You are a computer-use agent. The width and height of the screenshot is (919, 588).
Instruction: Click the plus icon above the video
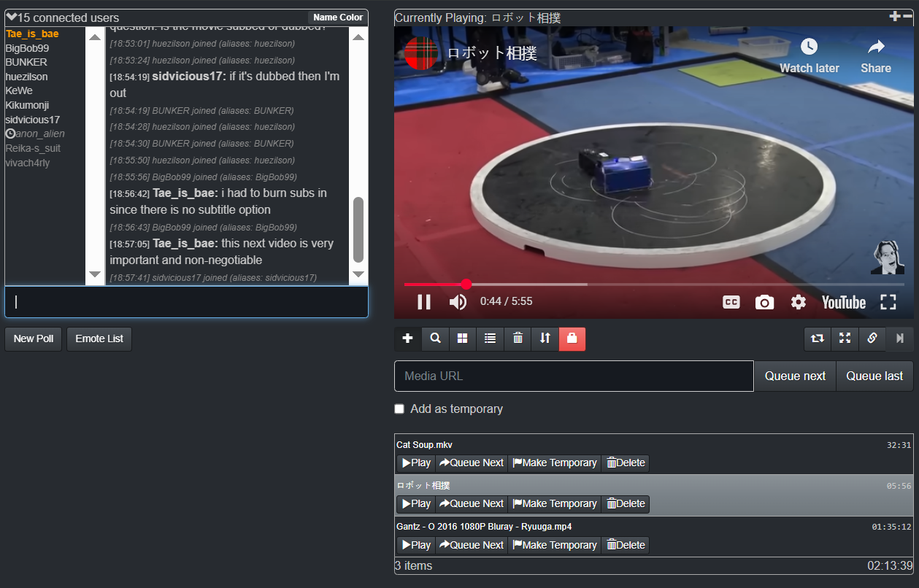895,16
